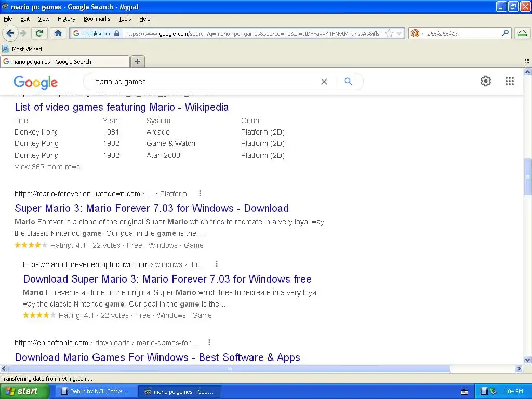The height and width of the screenshot is (399, 532).
Task: Click the 'System' column header text
Action: point(158,121)
